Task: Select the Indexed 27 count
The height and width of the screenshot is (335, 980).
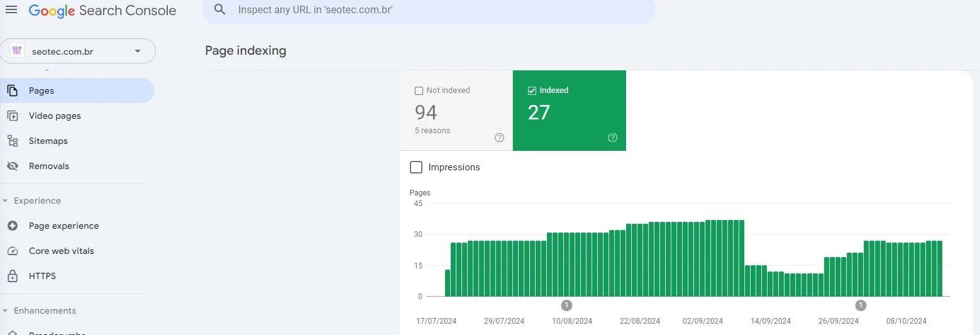Action: click(539, 113)
